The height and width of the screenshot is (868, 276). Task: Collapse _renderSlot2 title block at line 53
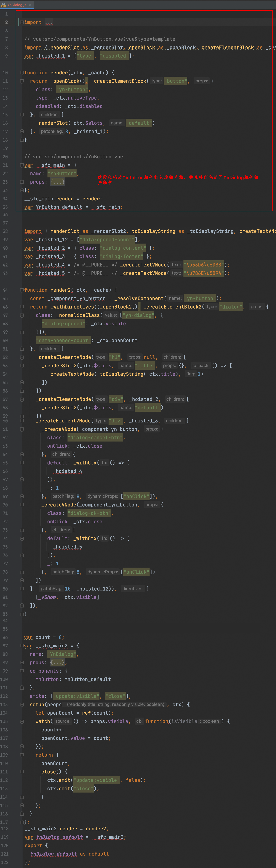(22, 366)
